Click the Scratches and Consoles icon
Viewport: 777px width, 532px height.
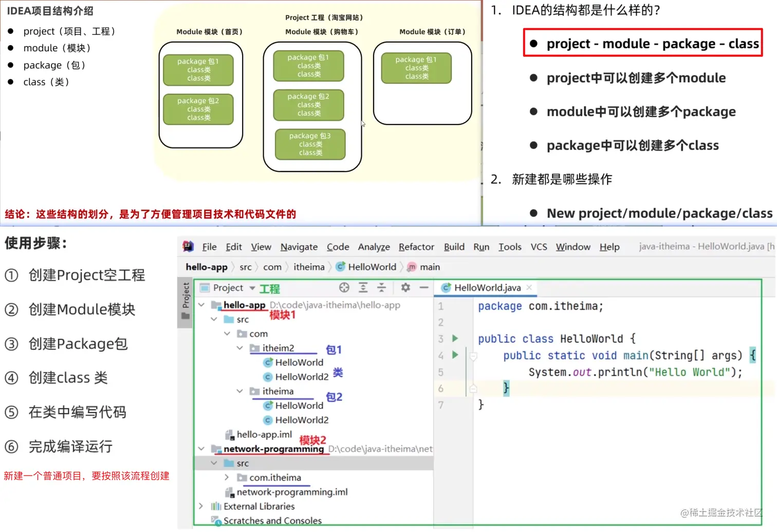pyautogui.click(x=216, y=521)
